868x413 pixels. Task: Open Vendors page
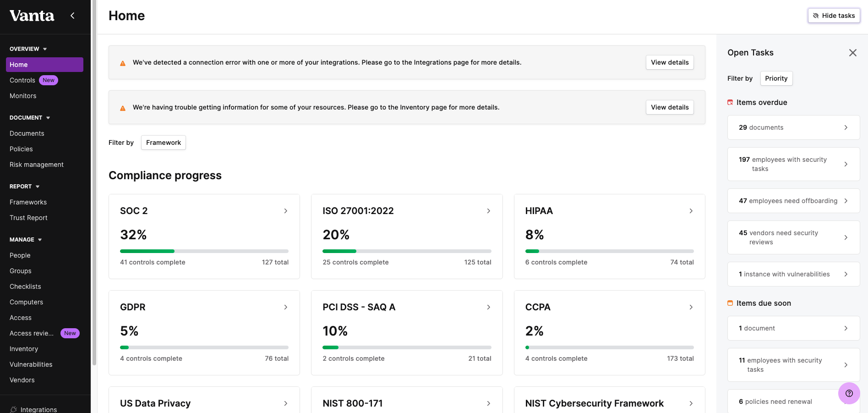pyautogui.click(x=22, y=380)
